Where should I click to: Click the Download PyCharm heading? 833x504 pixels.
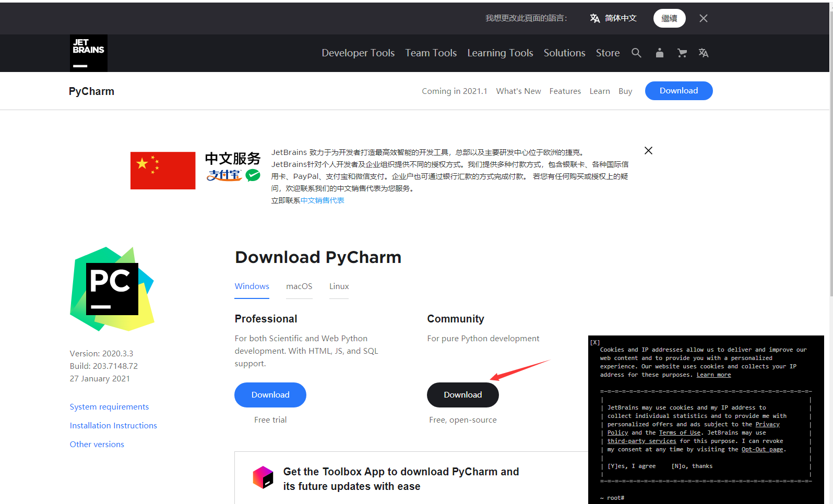318,257
